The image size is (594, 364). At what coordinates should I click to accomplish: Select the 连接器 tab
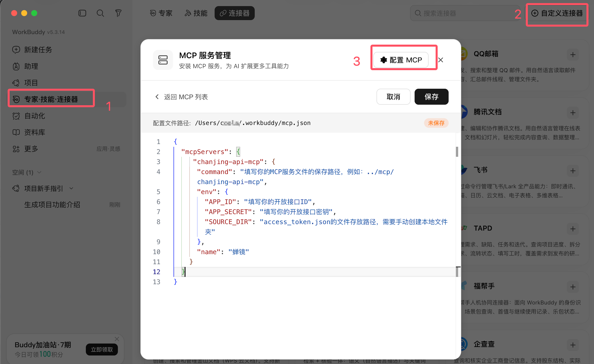click(234, 13)
